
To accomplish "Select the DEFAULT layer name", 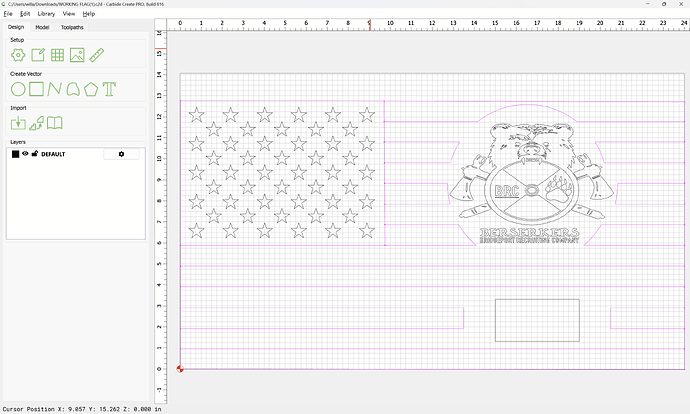I will tap(53, 154).
